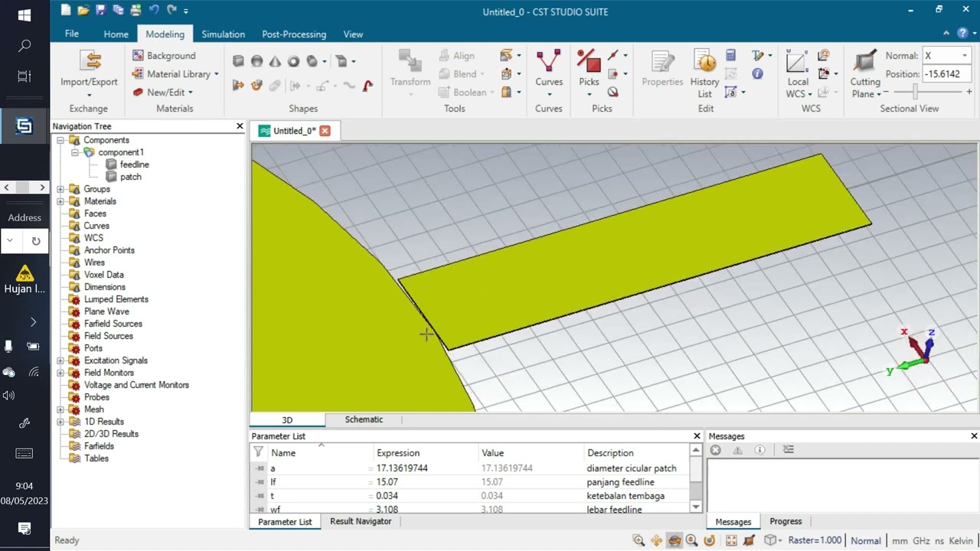Viewport: 980px width, 551px height.
Task: Toggle the rotate view mode icon
Action: tap(675, 540)
